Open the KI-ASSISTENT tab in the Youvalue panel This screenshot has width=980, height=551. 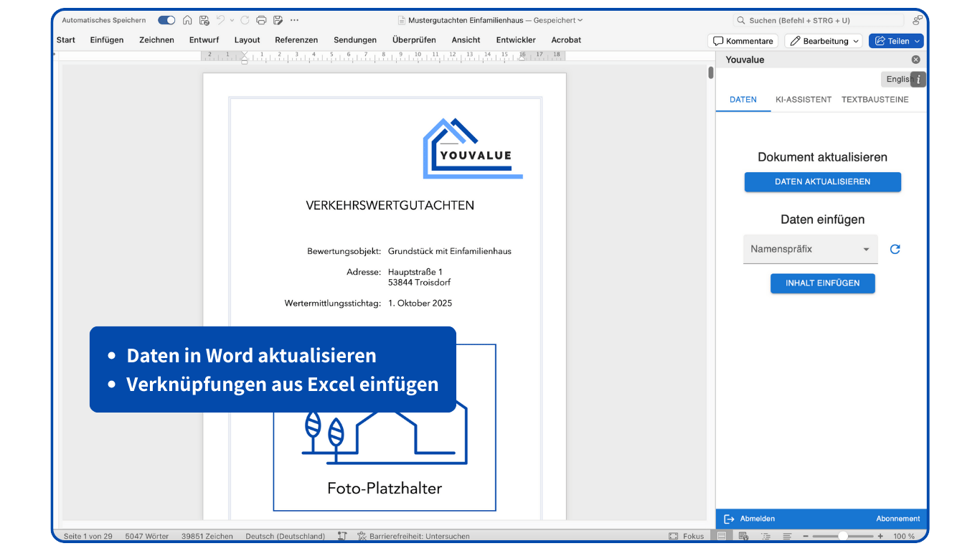(803, 100)
